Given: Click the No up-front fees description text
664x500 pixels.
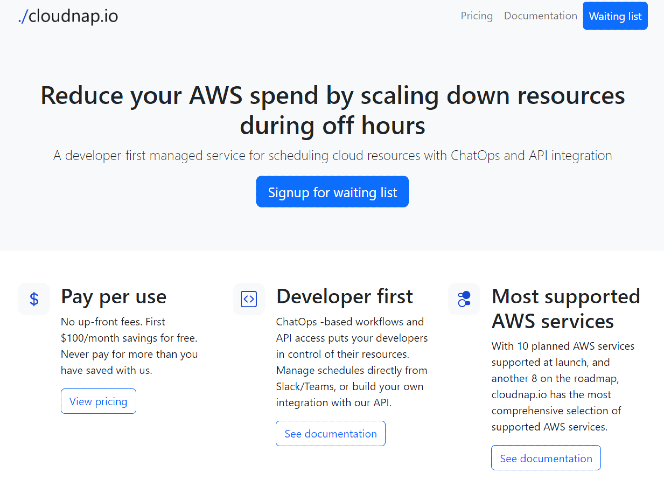Looking at the screenshot, I should click(129, 346).
